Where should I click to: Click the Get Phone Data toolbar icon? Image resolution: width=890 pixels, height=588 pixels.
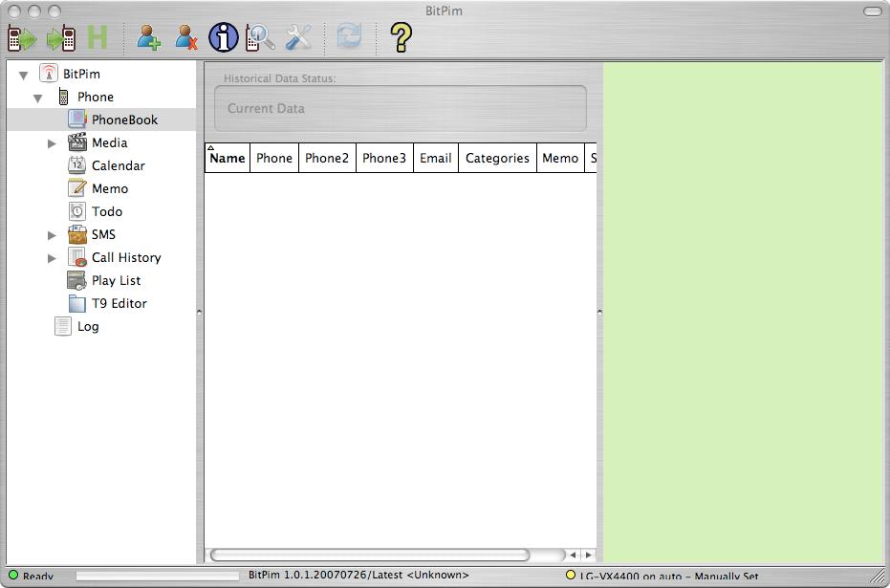[22, 38]
